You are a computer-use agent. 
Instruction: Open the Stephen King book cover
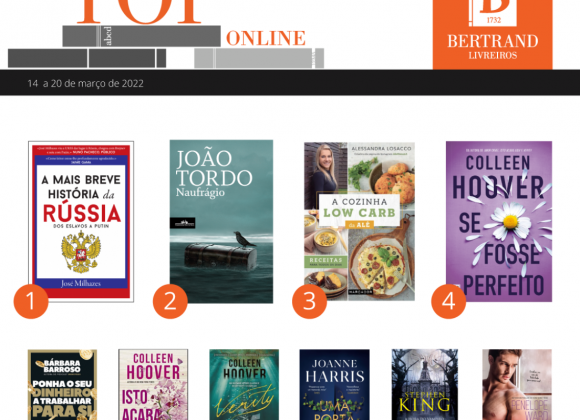coord(425,384)
